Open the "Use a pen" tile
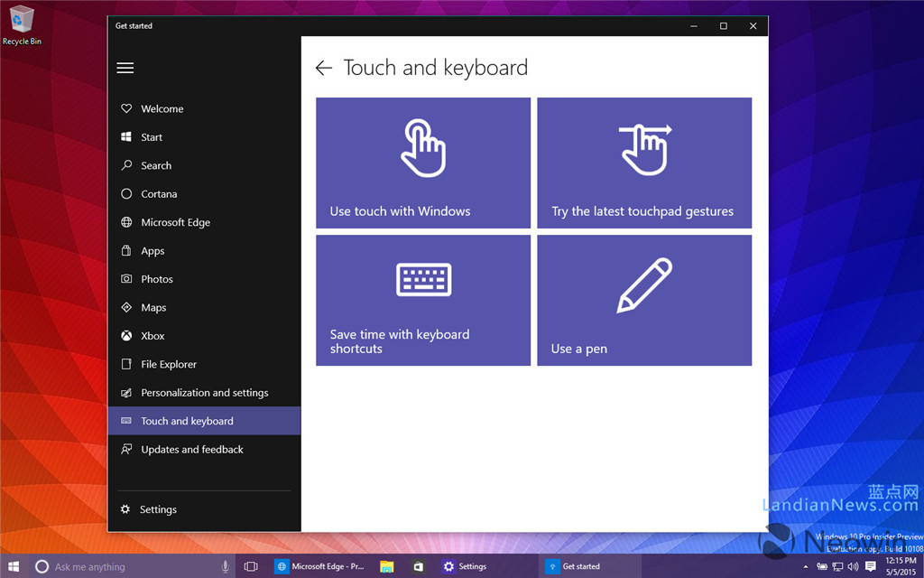This screenshot has height=578, width=924. tap(644, 301)
